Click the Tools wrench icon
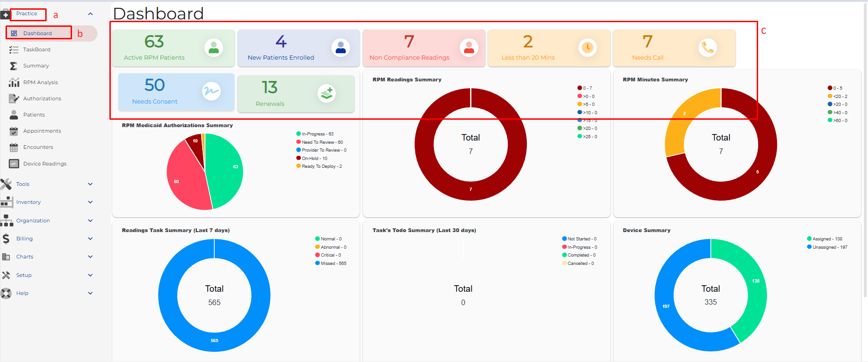 6,184
